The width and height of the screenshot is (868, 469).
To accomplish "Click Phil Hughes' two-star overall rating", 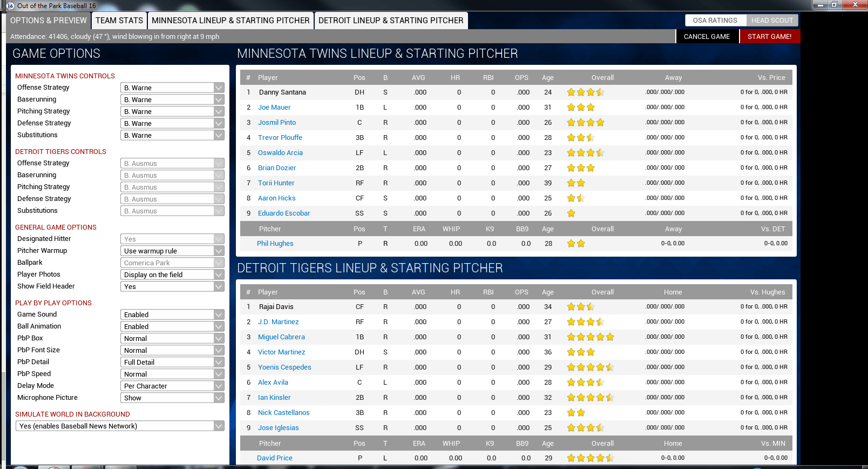I will (x=576, y=244).
